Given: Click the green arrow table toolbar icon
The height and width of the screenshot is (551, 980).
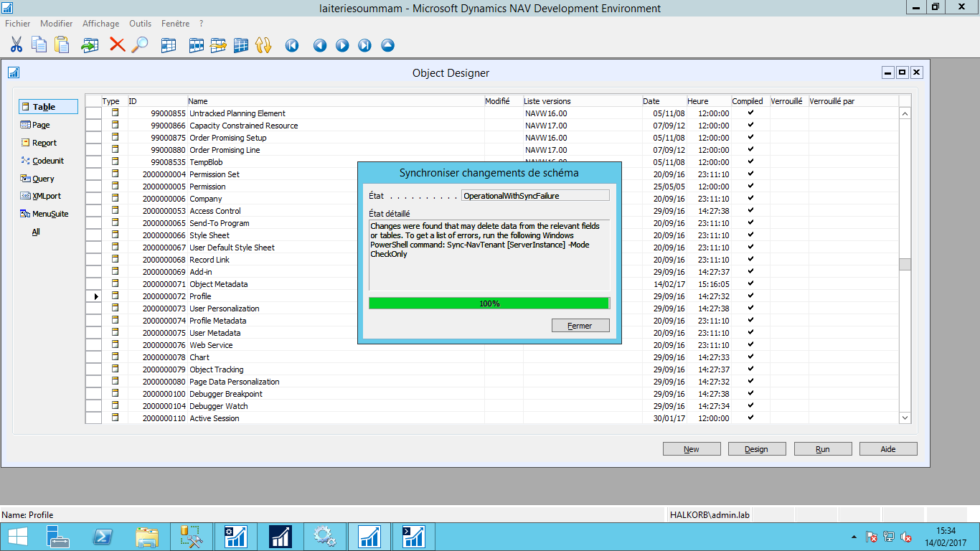Looking at the screenshot, I should [90, 45].
